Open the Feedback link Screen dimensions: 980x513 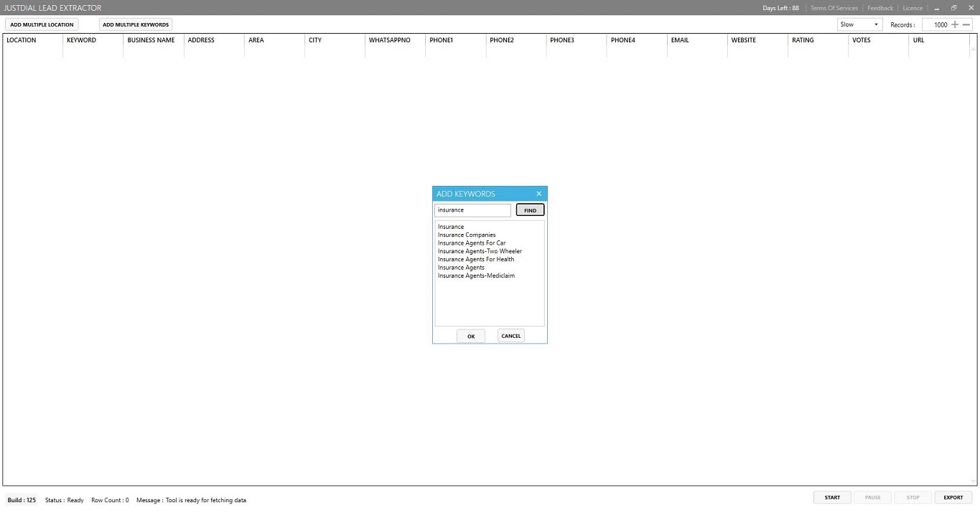tap(880, 8)
